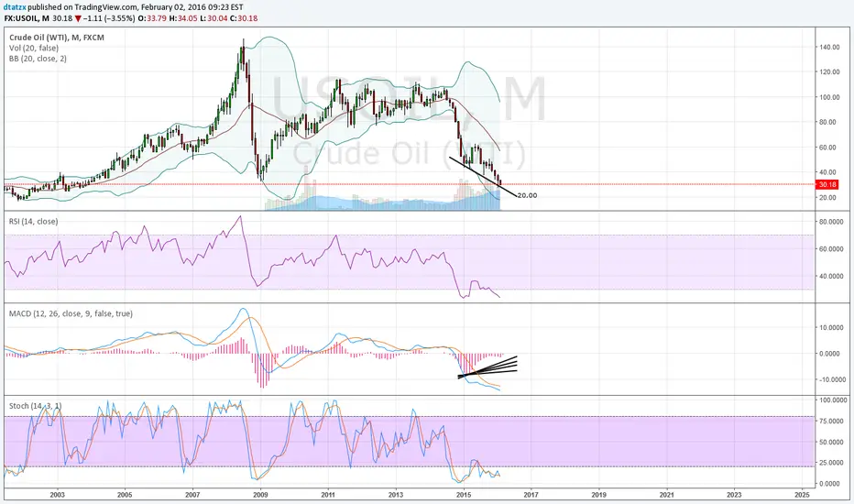Click the 2015 label on the time axis
Viewport: 854px width, 504px height.
(x=464, y=495)
